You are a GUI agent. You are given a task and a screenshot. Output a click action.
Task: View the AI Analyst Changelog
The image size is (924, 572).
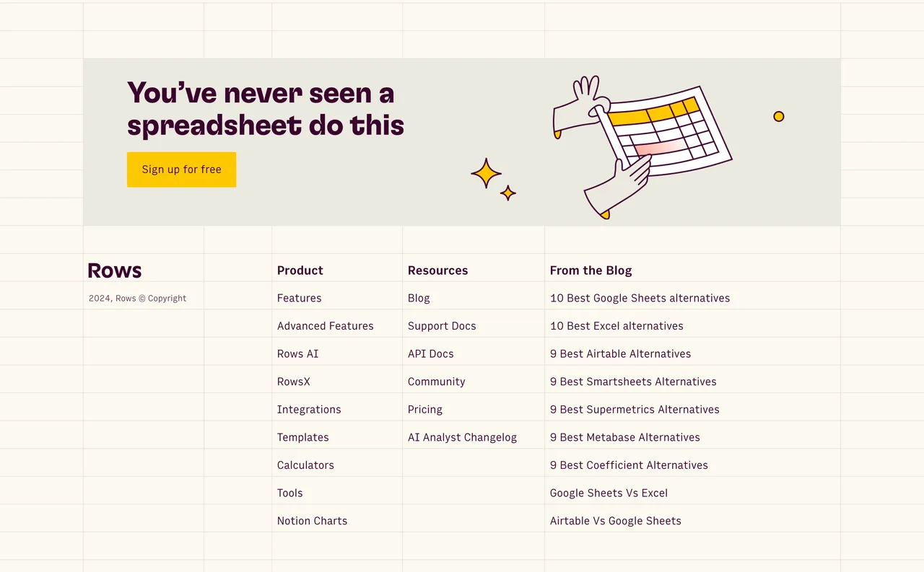pyautogui.click(x=462, y=437)
